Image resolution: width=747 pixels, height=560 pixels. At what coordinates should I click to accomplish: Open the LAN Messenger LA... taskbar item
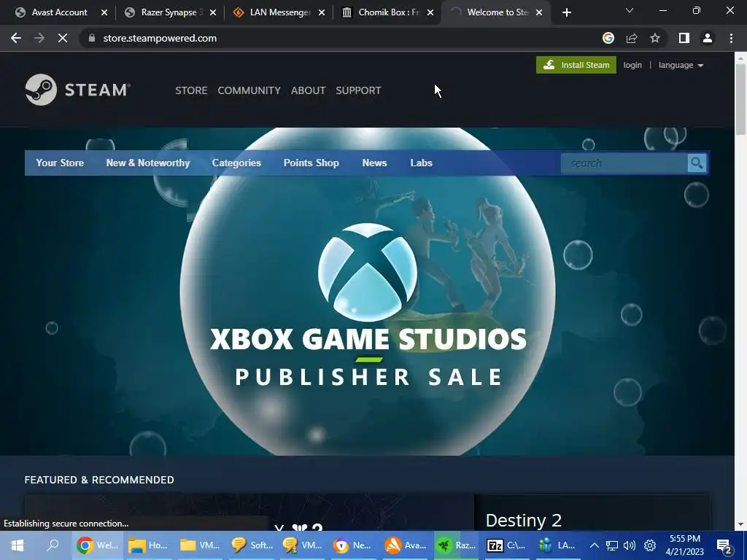pos(557,545)
